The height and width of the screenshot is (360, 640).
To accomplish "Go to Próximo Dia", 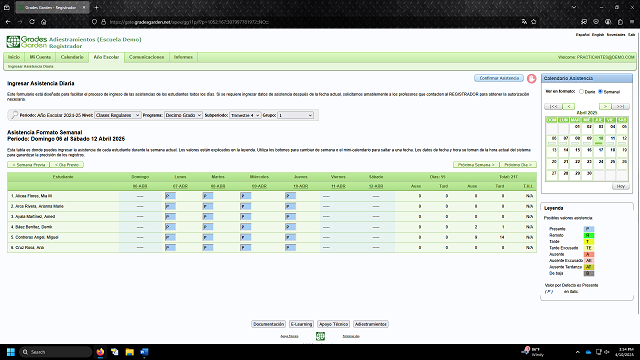I will pos(518,164).
